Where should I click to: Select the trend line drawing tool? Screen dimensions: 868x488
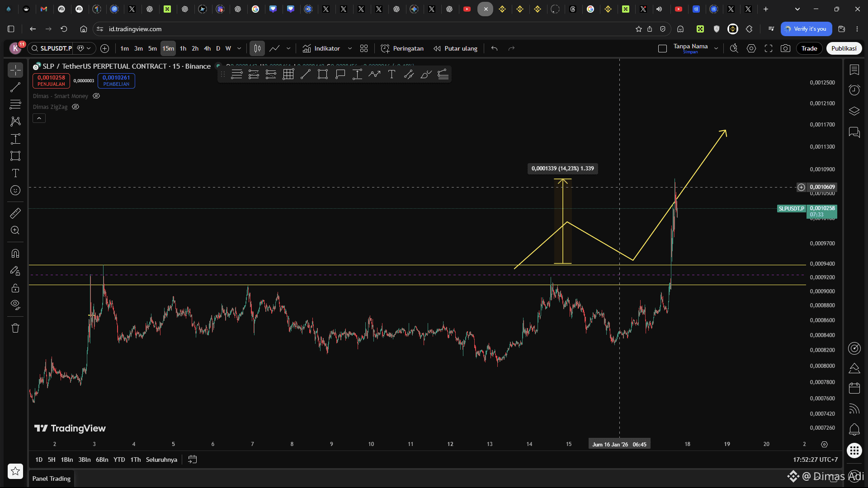point(15,87)
